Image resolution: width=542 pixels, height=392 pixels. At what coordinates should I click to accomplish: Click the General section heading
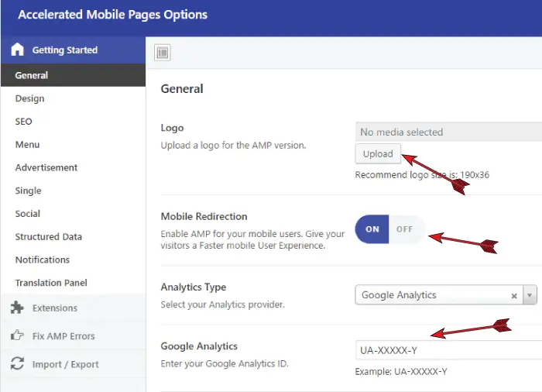click(182, 89)
